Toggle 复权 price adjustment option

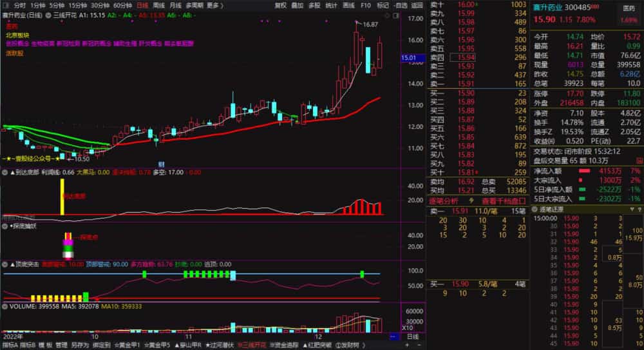(x=281, y=5)
